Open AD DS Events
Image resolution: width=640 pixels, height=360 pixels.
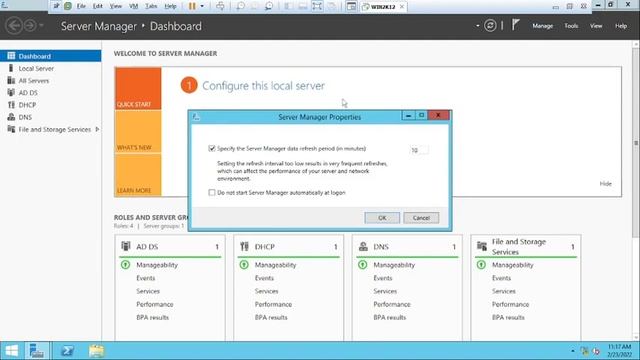(x=146, y=278)
